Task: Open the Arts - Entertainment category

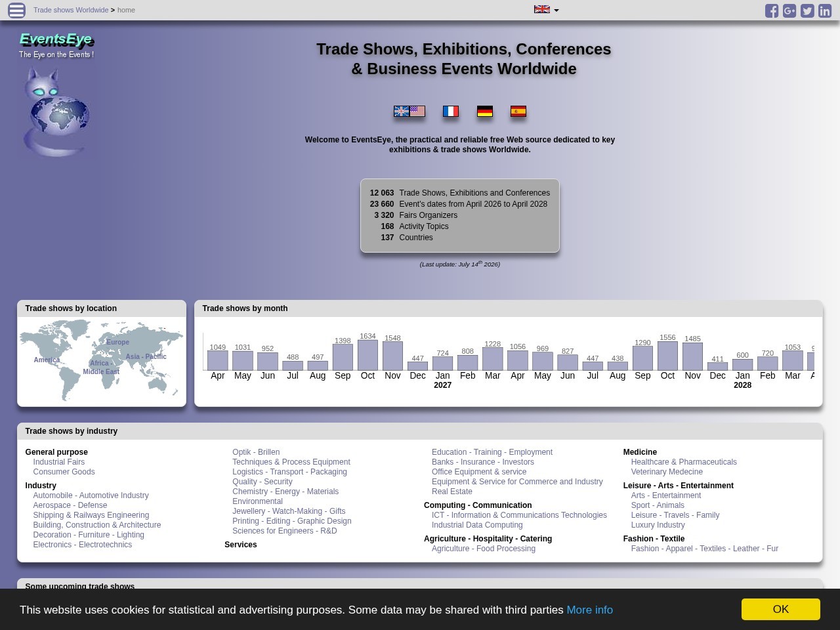Action: click(x=666, y=495)
